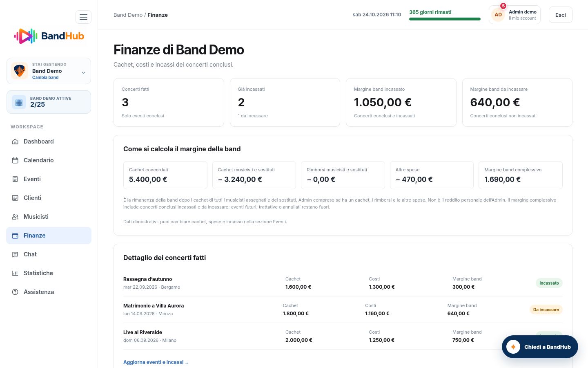Click the Band Demo Attive 2/25 card
The width and height of the screenshot is (588, 368).
click(49, 102)
